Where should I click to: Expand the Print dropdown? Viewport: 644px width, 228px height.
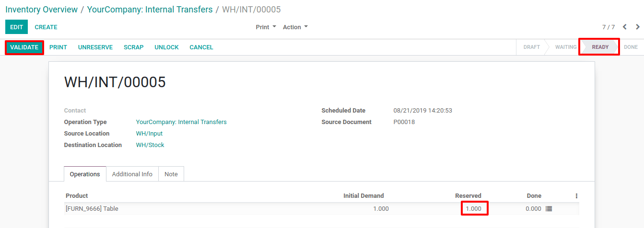266,27
